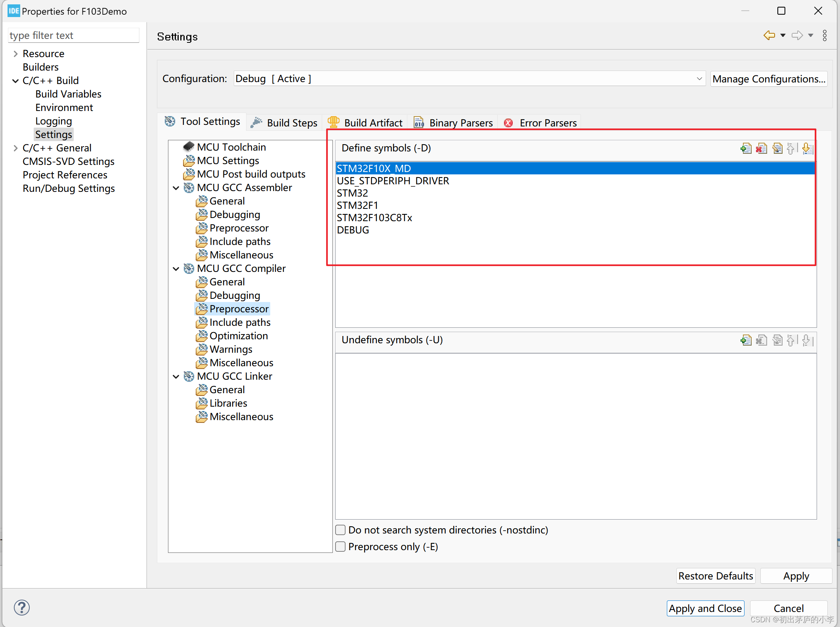Edit the selected define symbol
This screenshot has height=627, width=840.
[x=777, y=148]
